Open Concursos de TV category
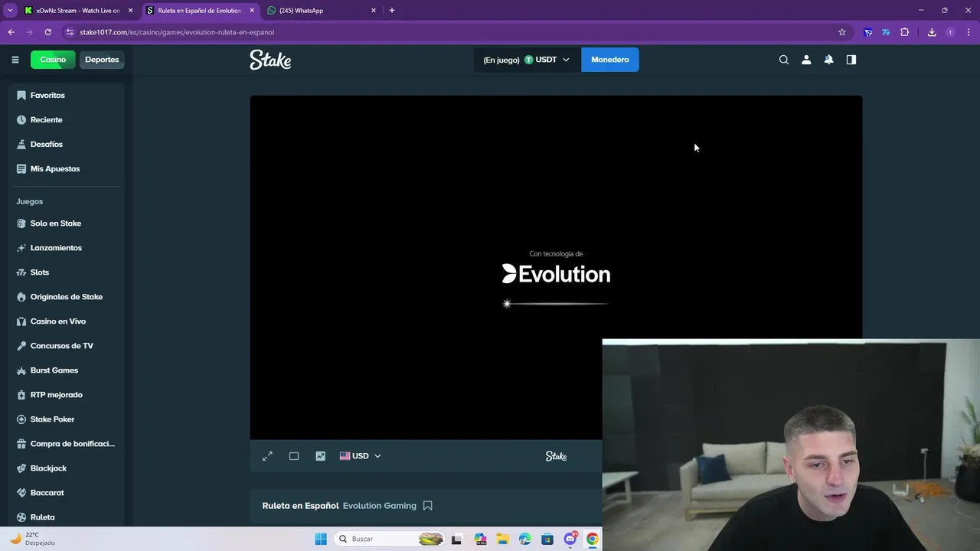This screenshot has height=551, width=980. point(67,346)
